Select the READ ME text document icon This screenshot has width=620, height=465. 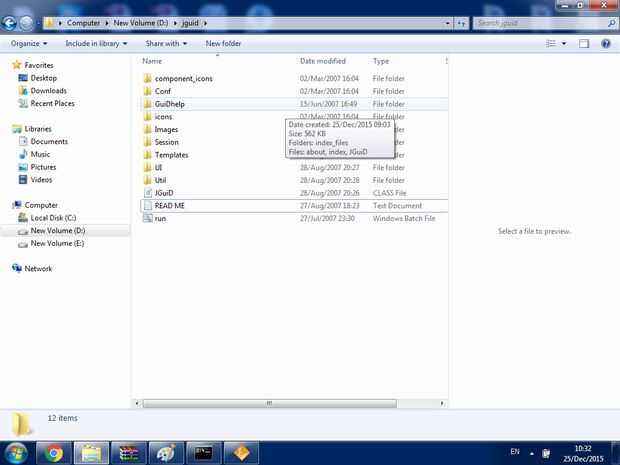[x=147, y=206]
